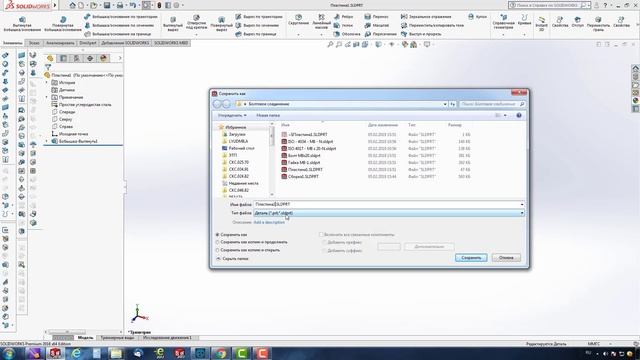The height and width of the screenshot is (360, 640).
Task: Click the Home icon in quick toolbar
Action: 72,5
